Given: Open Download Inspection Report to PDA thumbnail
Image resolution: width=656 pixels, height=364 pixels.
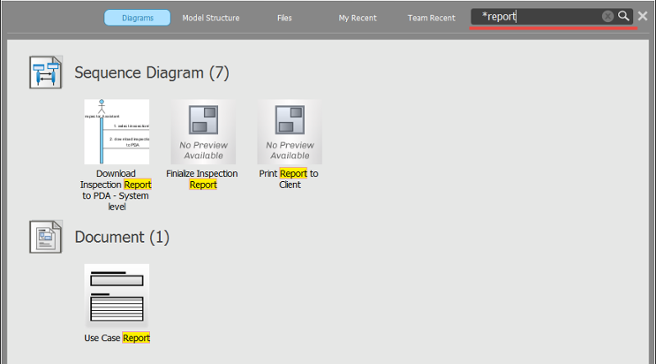Looking at the screenshot, I should pyautogui.click(x=117, y=132).
